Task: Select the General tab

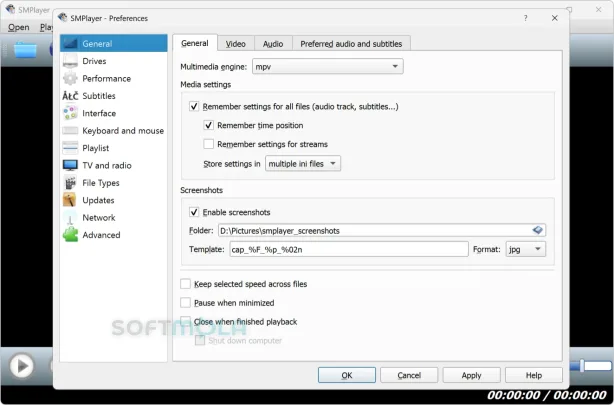Action: 195,43
